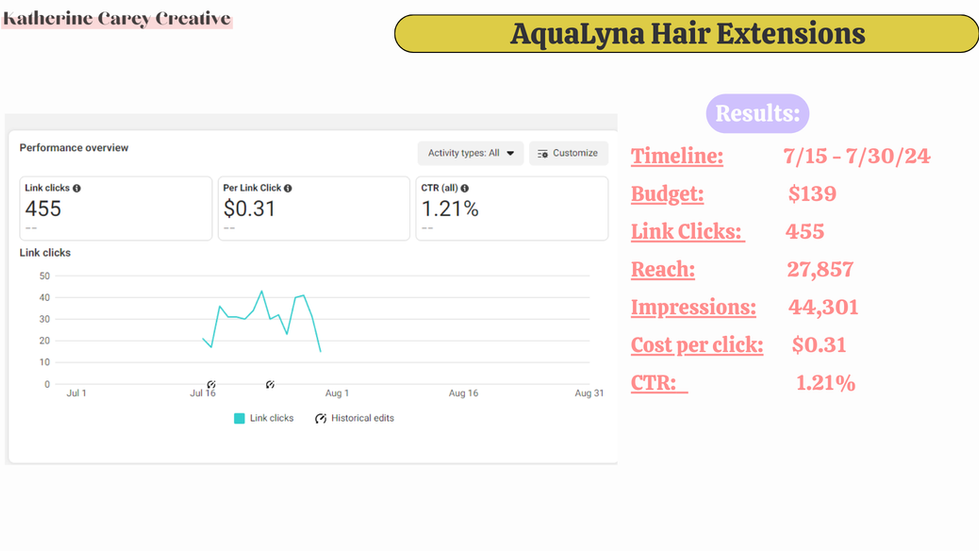Select the Link clicks metric card

click(x=116, y=208)
